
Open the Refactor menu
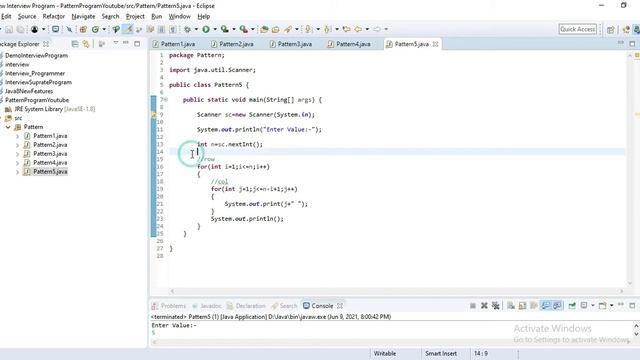[x=53, y=16]
